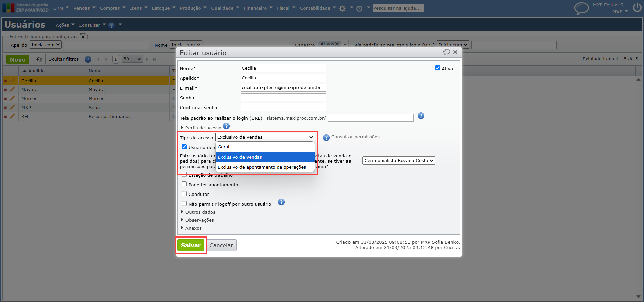Edit the Mayara user with pencil icon
Viewport: 644px width, 302px height.
(x=12, y=89)
